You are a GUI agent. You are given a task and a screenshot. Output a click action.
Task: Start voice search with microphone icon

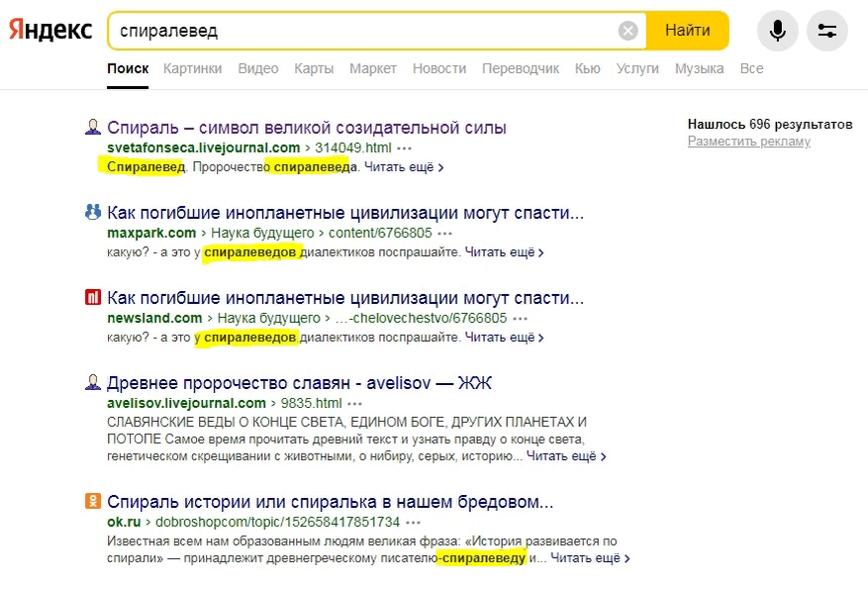777,31
